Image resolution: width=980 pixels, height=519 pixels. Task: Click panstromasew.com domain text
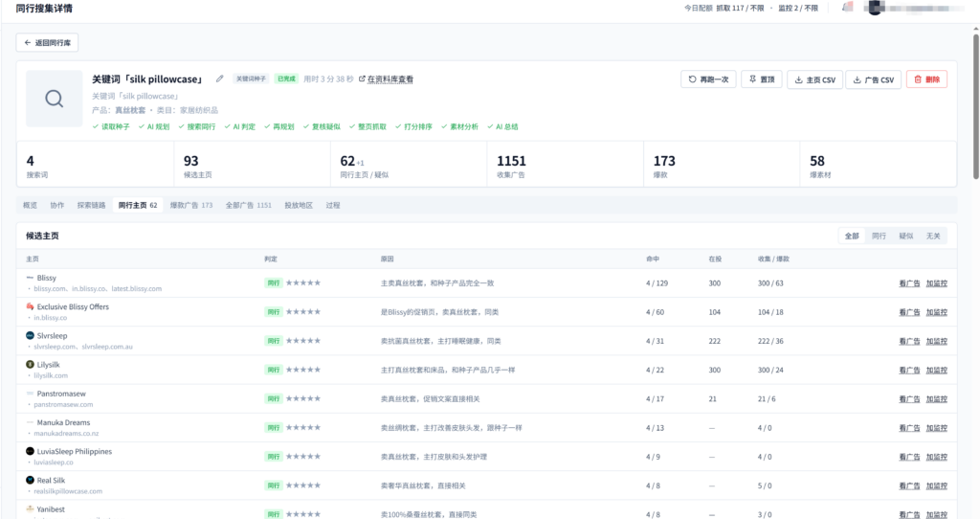click(x=63, y=404)
